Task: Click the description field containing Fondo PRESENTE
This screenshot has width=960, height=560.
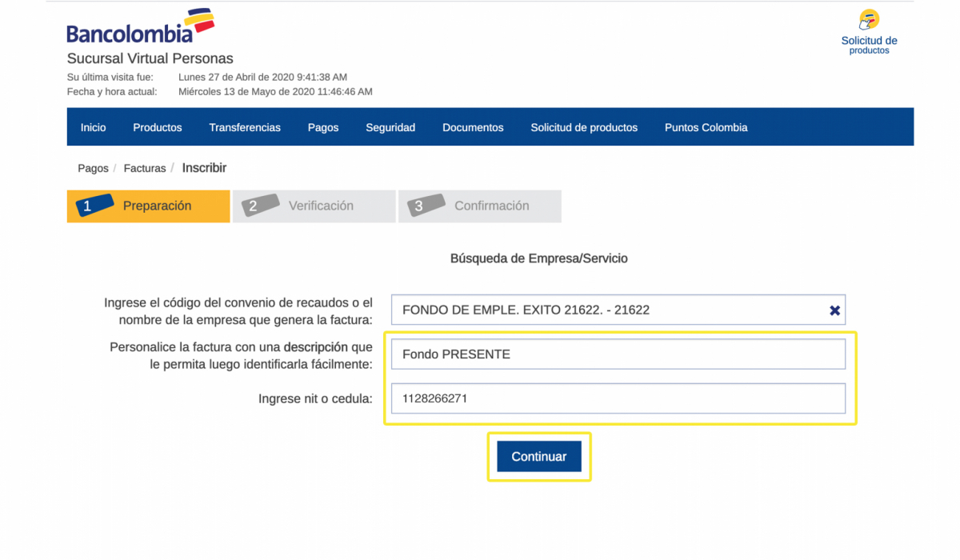Action: pyautogui.click(x=618, y=354)
